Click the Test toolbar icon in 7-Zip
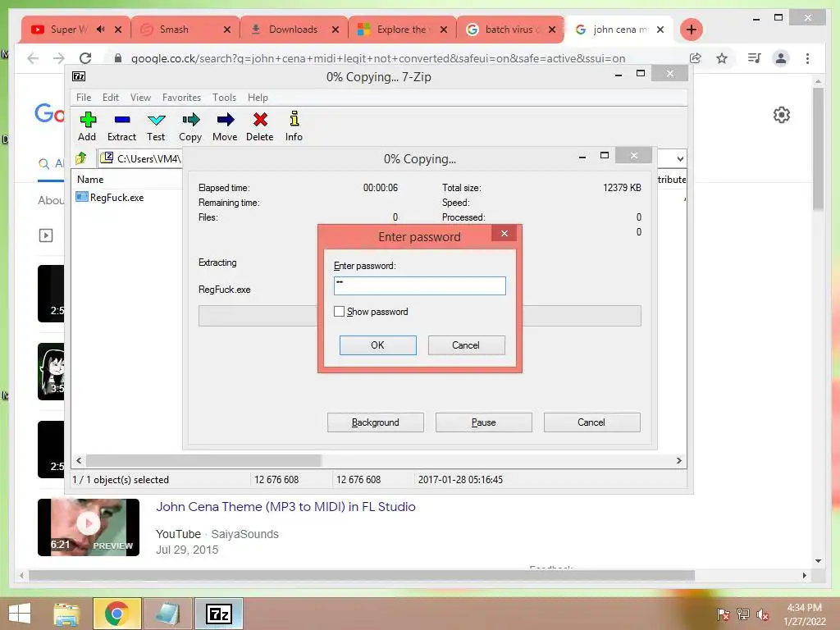 (156, 126)
